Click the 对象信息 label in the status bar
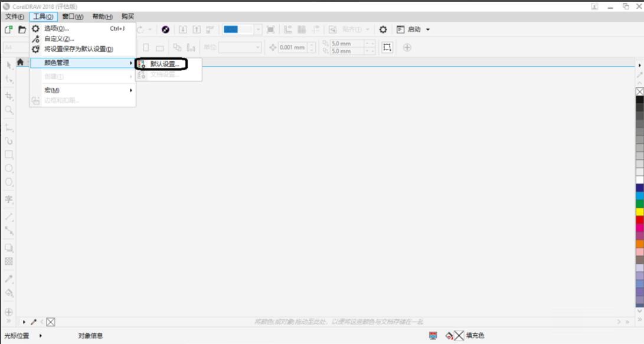This screenshot has width=644, height=344. 90,336
